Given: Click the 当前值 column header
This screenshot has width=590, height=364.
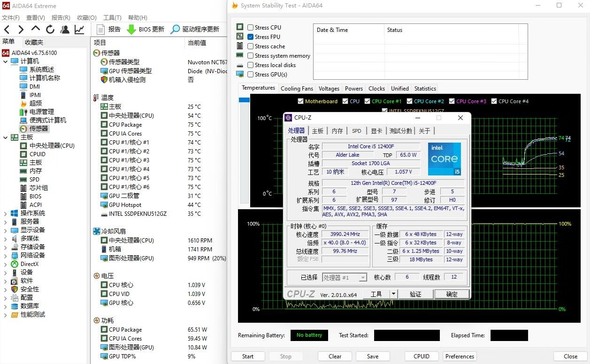Looking at the screenshot, I should coord(197,43).
